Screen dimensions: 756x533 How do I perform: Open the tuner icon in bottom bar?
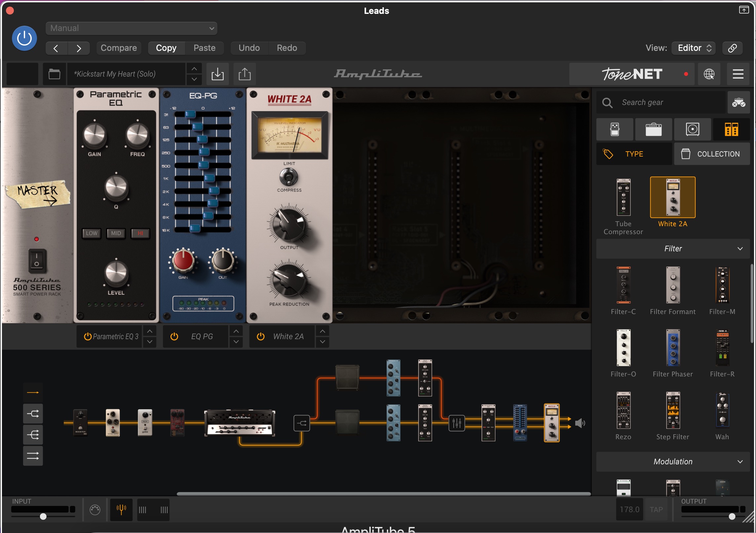point(121,510)
